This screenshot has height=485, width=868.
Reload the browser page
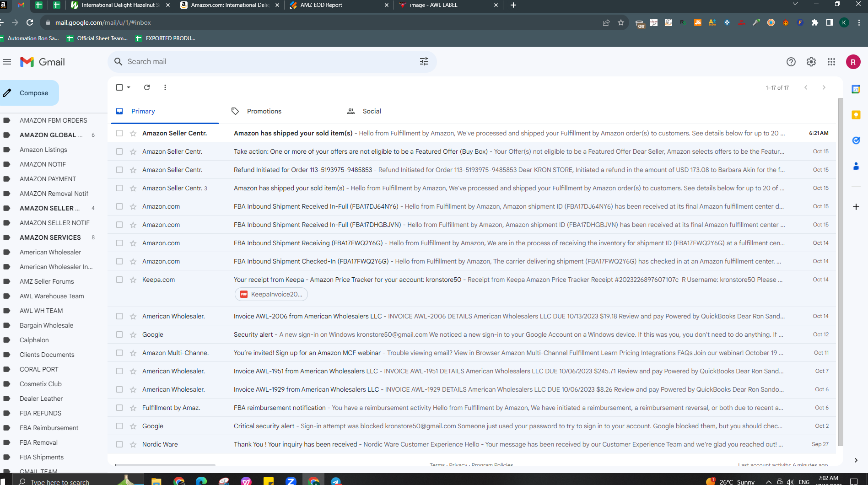coord(30,22)
